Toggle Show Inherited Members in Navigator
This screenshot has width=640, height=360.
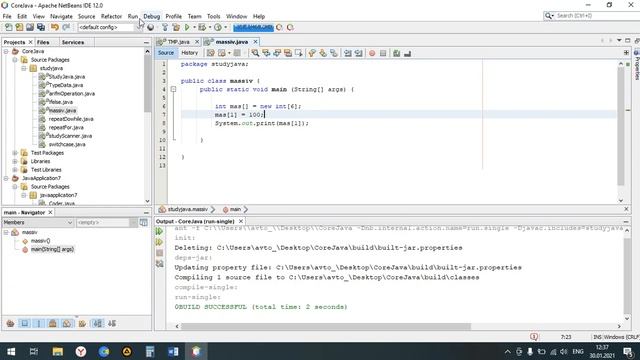pos(10,324)
